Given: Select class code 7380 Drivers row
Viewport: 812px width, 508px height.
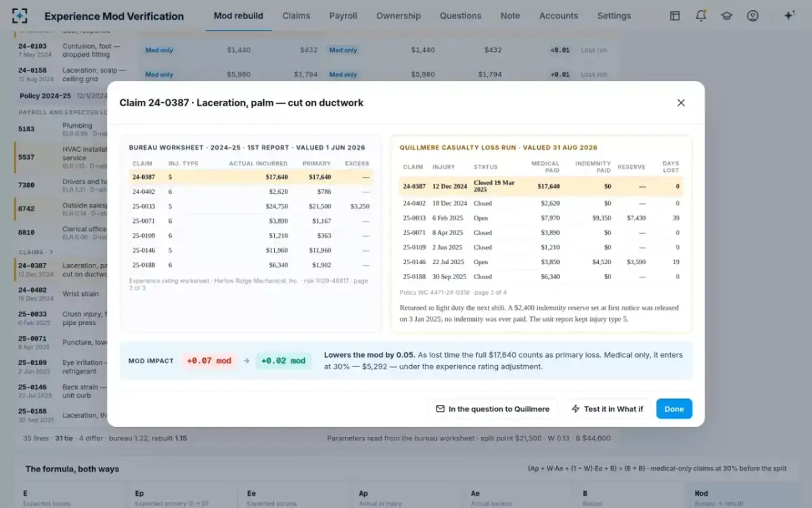Looking at the screenshot, I should (x=61, y=185).
